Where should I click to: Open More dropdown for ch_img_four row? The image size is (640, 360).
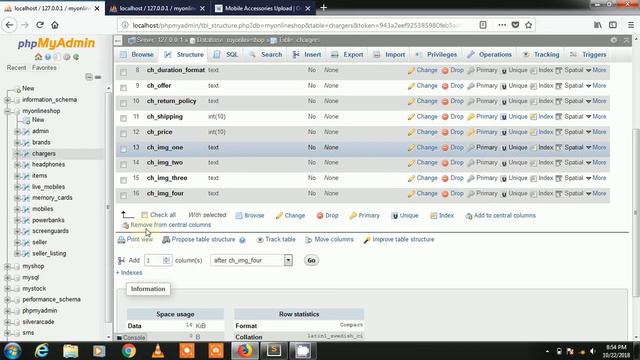[596, 193]
